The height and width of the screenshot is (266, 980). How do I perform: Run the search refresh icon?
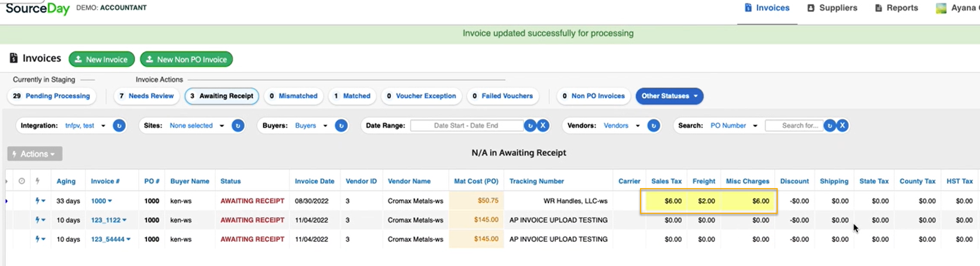tap(830, 126)
